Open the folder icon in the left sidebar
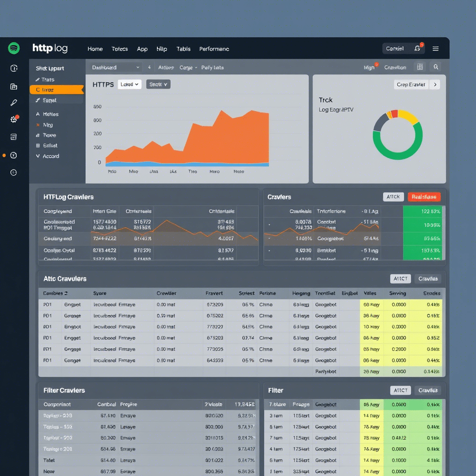Viewport: 476px width, 476px height. pos(14,86)
